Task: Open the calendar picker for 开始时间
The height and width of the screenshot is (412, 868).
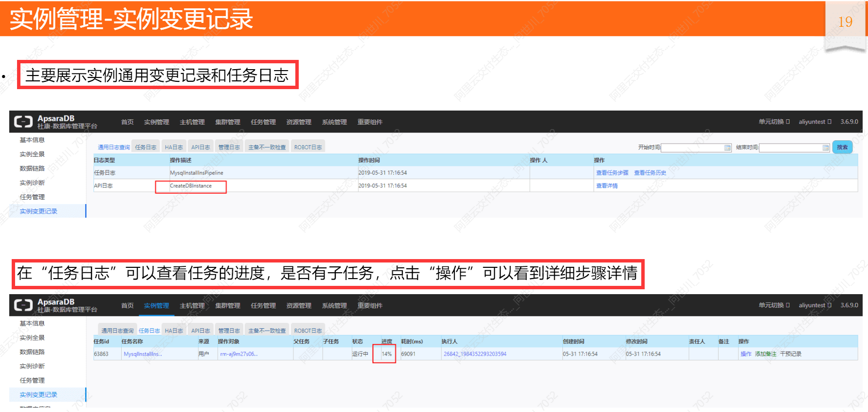Action: pyautogui.click(x=727, y=148)
